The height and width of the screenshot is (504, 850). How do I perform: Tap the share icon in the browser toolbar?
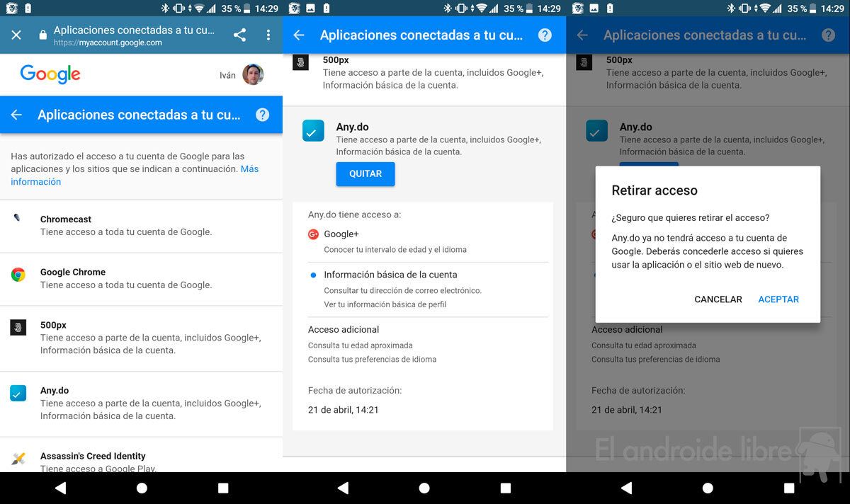click(239, 35)
